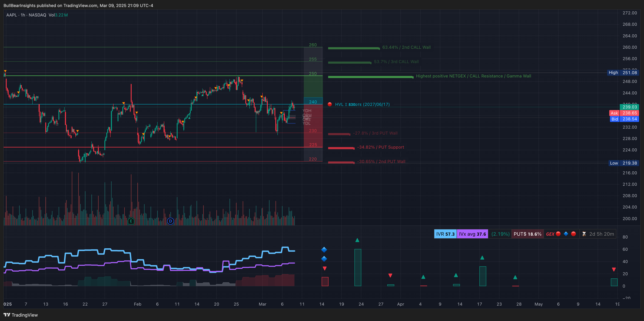
Task: Click the HVL 830DTE (2027/06/17) label
Action: coord(362,104)
